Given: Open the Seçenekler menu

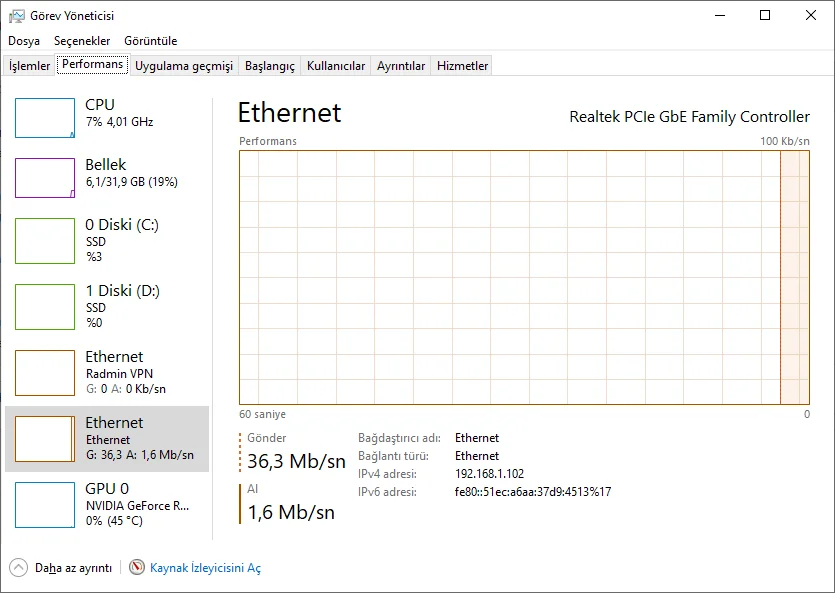Looking at the screenshot, I should [x=82, y=41].
